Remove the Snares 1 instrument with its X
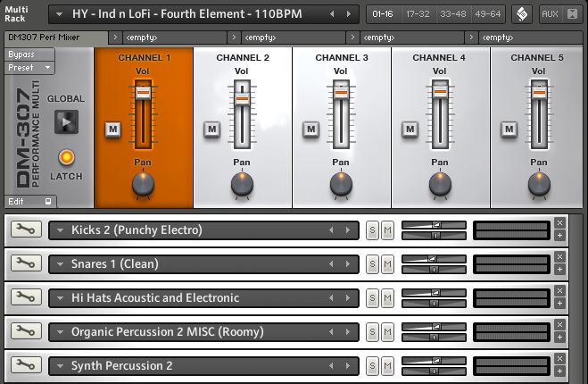Viewport: 588px width, 384px height. click(x=559, y=257)
